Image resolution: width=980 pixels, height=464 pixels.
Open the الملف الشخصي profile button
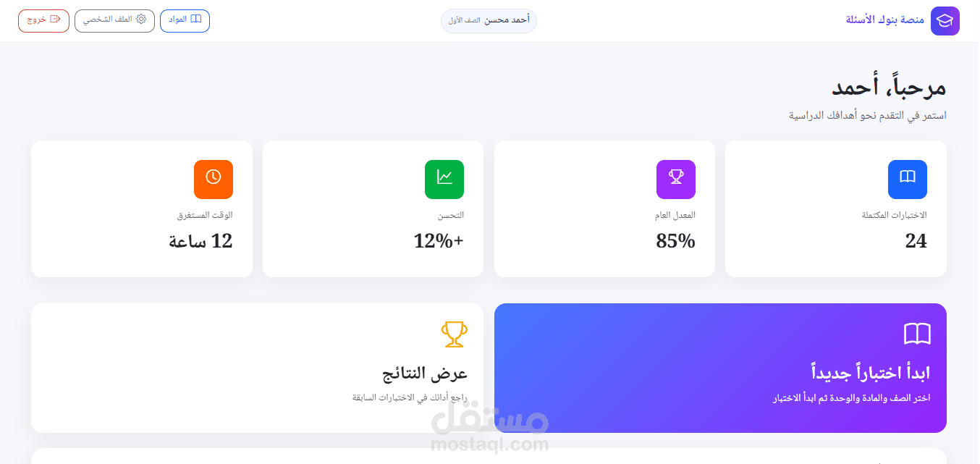coord(114,20)
